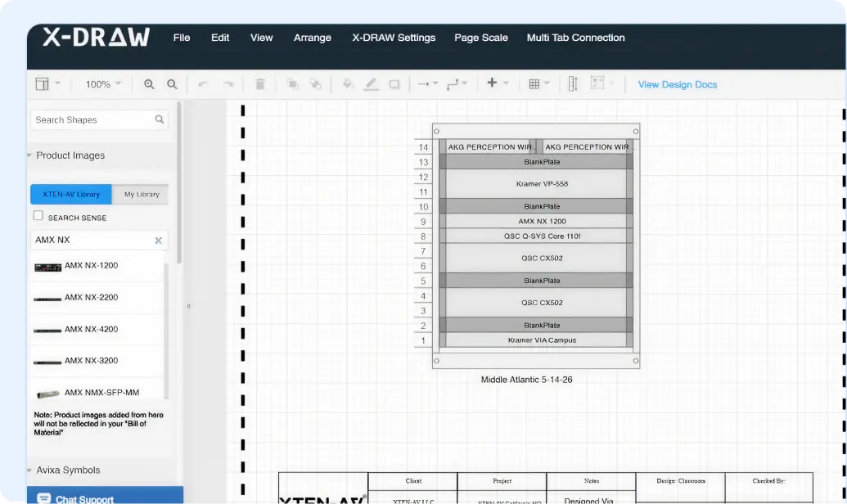Click the zoom in magnifier icon
This screenshot has width=847, height=504.
(x=149, y=84)
